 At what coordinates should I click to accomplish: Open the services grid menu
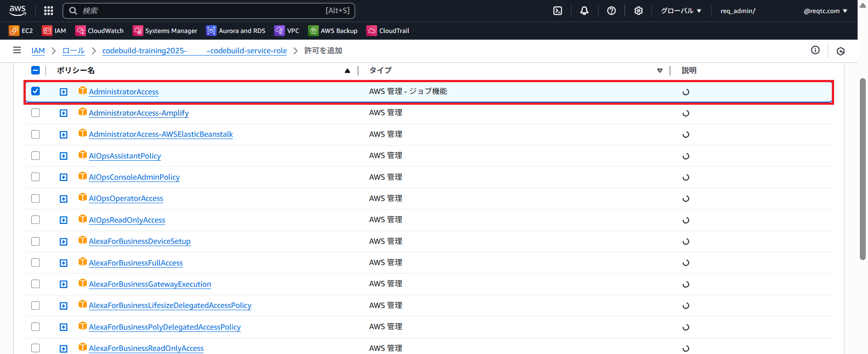click(48, 10)
